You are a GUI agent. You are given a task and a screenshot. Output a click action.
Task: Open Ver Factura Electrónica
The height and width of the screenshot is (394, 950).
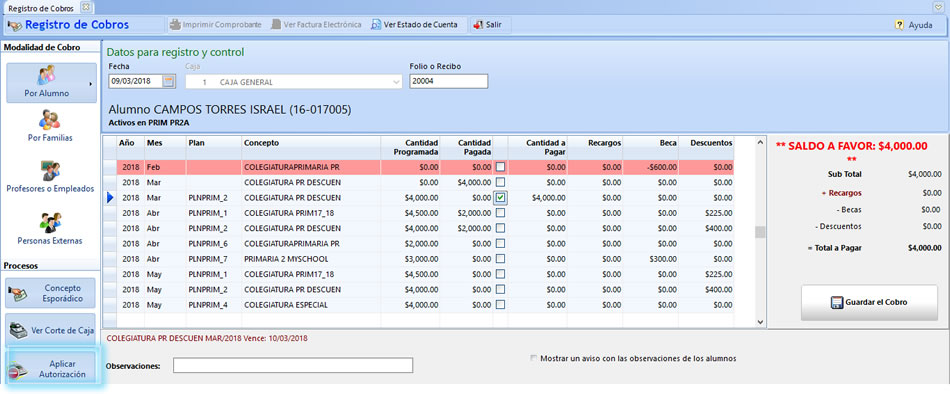click(x=316, y=25)
